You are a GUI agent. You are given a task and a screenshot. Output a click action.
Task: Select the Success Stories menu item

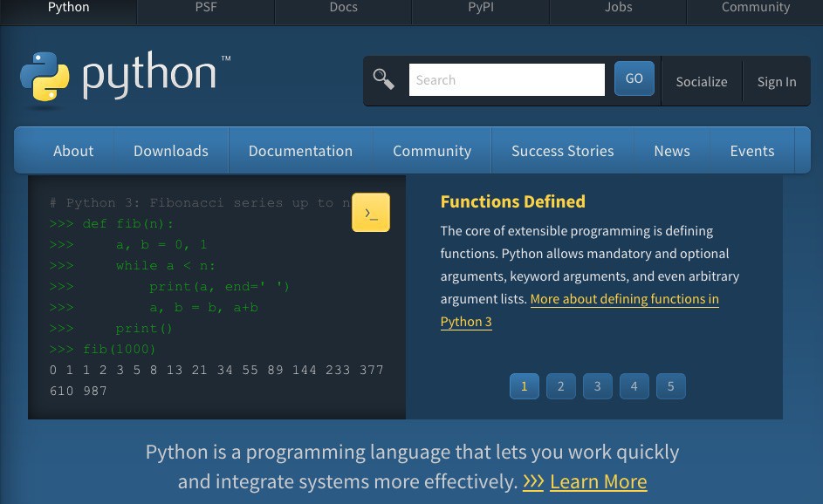point(562,151)
